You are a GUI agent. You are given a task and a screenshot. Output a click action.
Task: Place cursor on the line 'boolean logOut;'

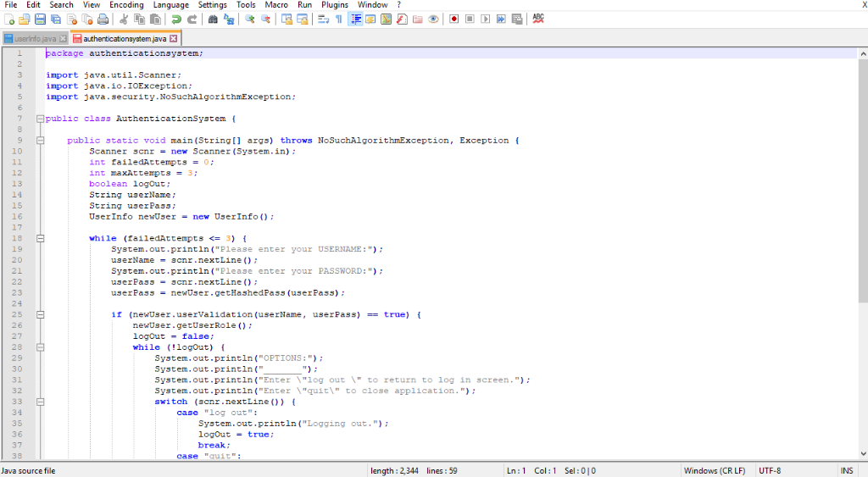click(x=130, y=184)
